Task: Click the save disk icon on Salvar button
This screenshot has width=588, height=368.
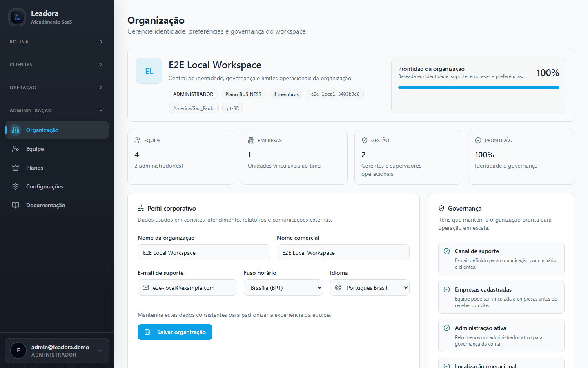Action: (x=148, y=332)
